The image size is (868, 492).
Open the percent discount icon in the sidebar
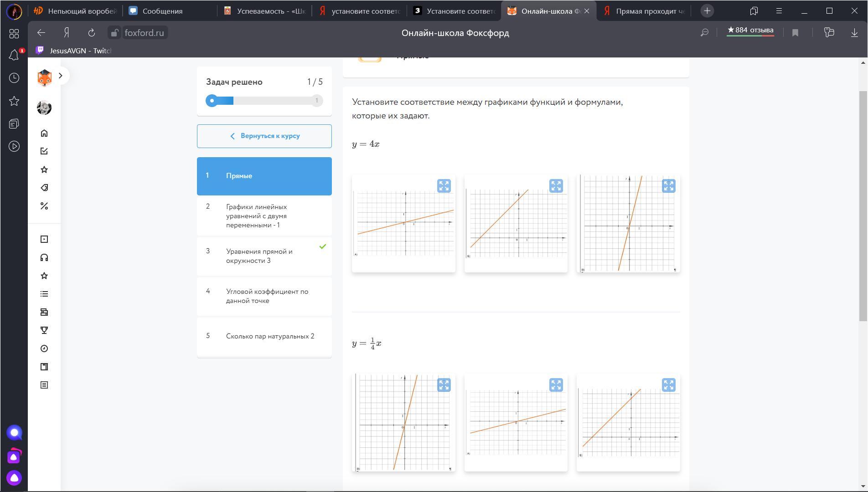[x=44, y=206]
